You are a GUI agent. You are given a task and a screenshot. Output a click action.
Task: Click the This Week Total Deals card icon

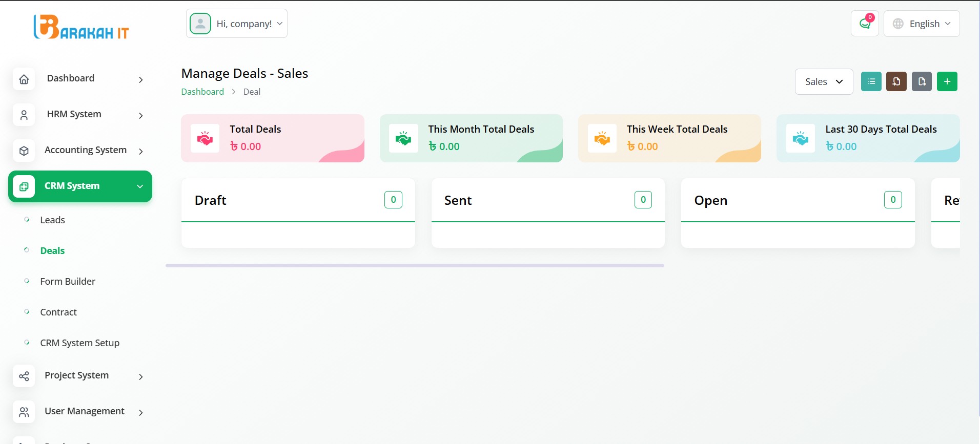[x=602, y=138]
